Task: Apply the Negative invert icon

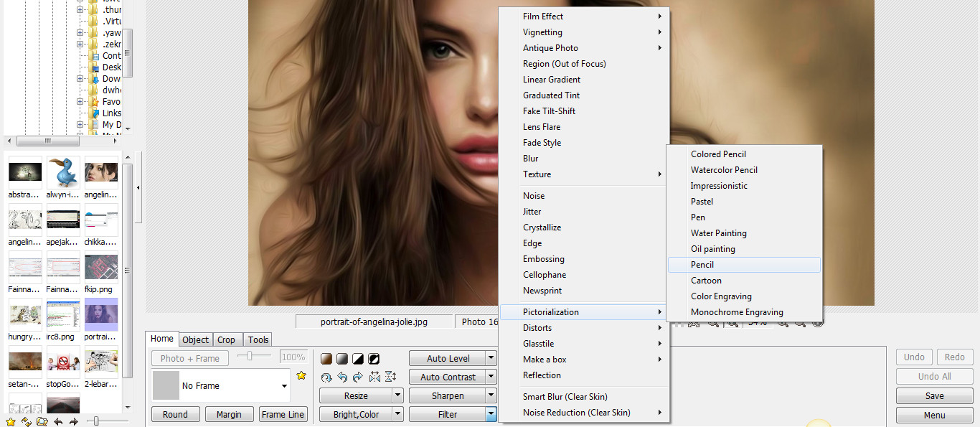Action: (373, 359)
